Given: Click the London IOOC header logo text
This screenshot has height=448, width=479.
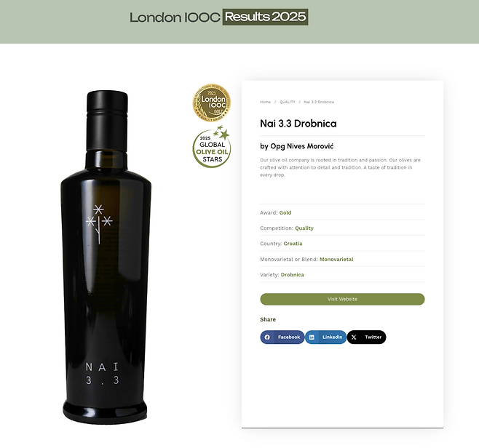Looking at the screenshot, I should coord(175,17).
